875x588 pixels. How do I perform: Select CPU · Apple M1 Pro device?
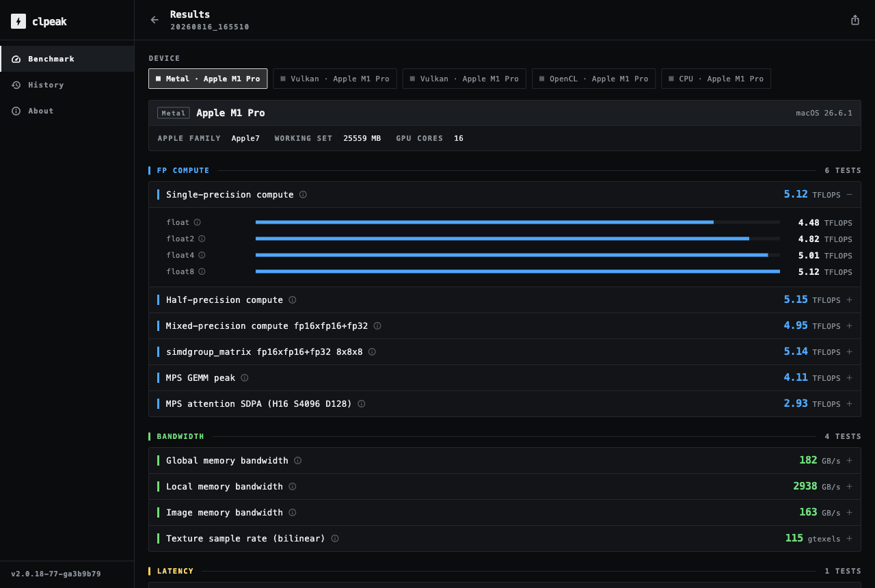pos(716,79)
